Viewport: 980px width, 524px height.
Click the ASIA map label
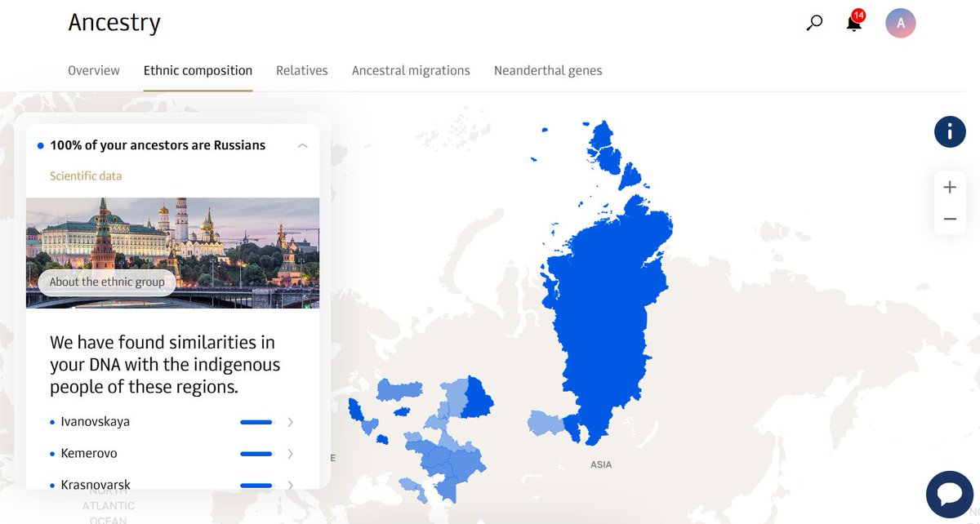(x=601, y=464)
